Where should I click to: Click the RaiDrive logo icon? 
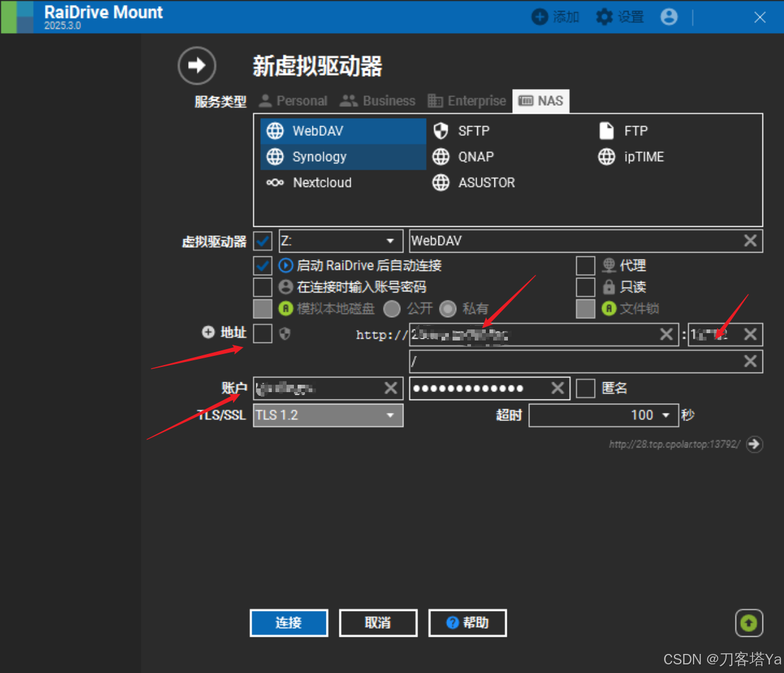click(17, 17)
